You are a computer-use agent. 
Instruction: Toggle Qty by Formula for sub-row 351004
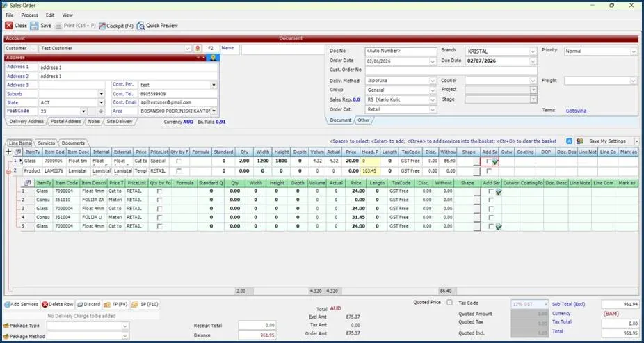click(159, 217)
